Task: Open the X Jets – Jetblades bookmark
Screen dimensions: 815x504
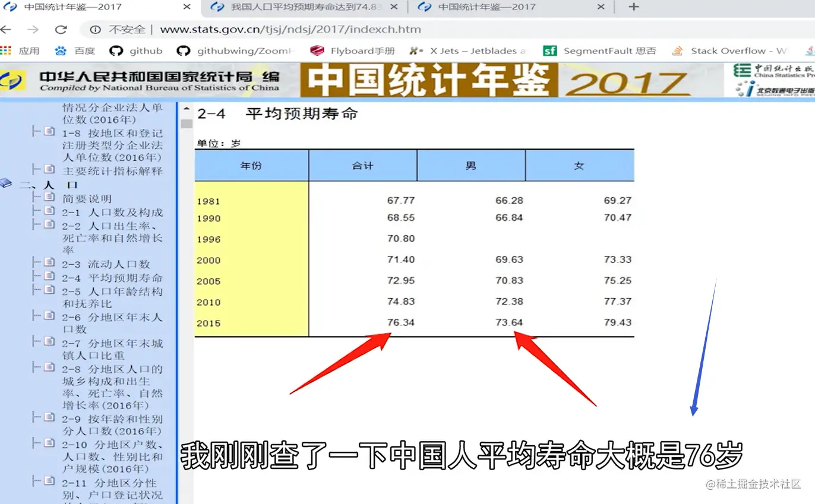Action: pyautogui.click(x=469, y=50)
